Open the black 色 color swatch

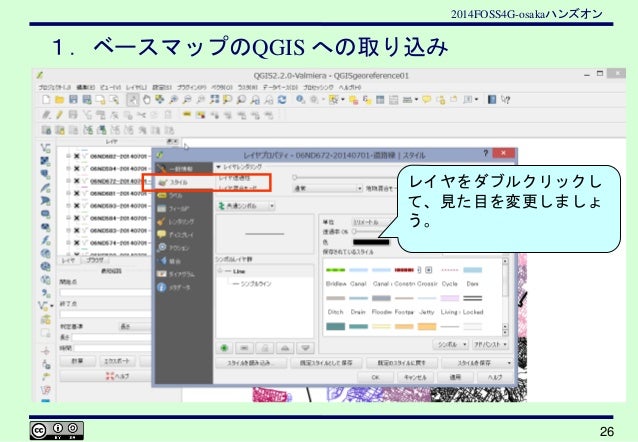click(371, 242)
